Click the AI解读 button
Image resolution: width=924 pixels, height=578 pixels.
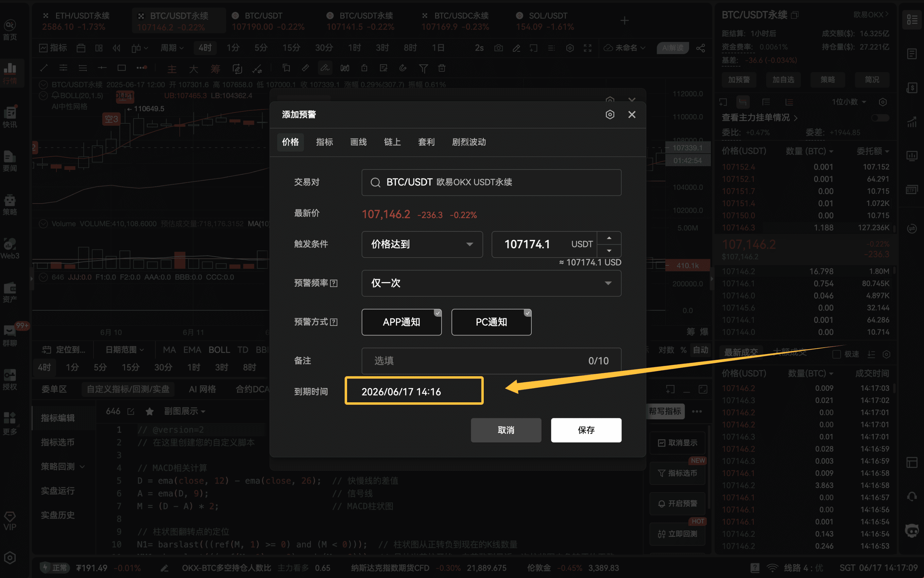(673, 48)
